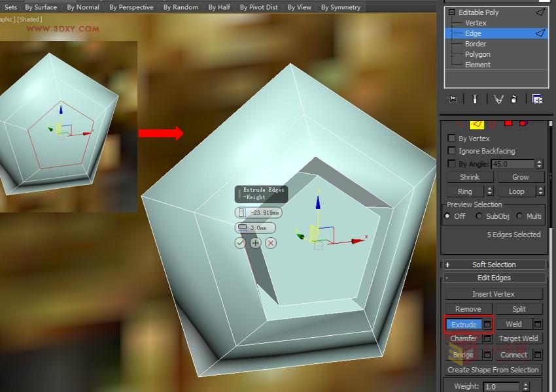Collapse the Edit Edges rollout
Viewport: 556px width, 392px height.
(x=494, y=277)
